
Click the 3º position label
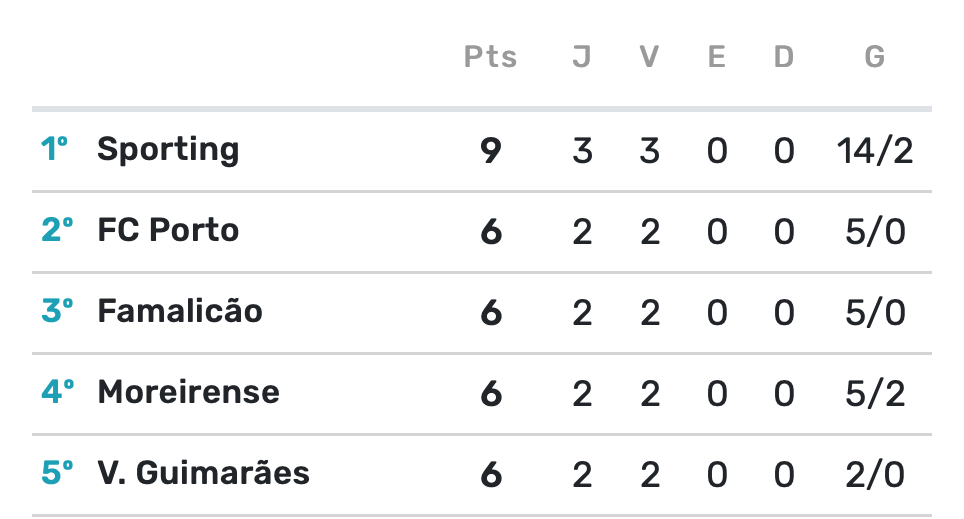(x=57, y=311)
